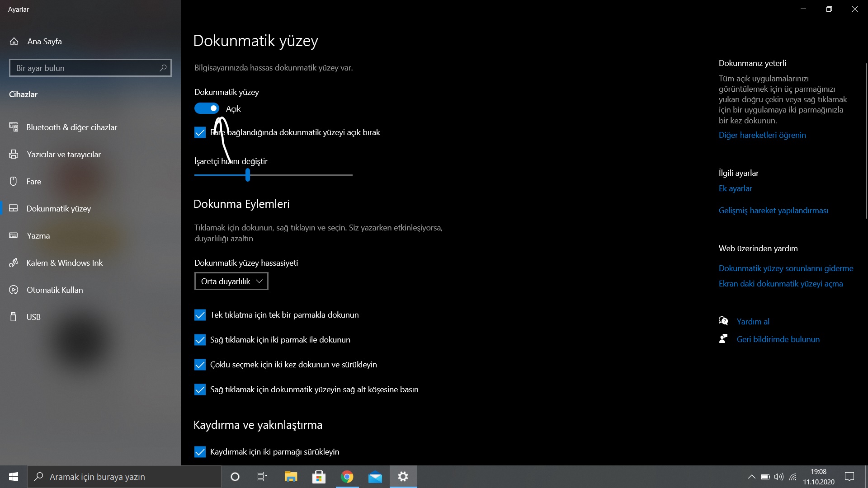Viewport: 868px width, 488px height.
Task: Open the Orta duyarlılık sensitivity dropdown
Action: [x=231, y=281]
